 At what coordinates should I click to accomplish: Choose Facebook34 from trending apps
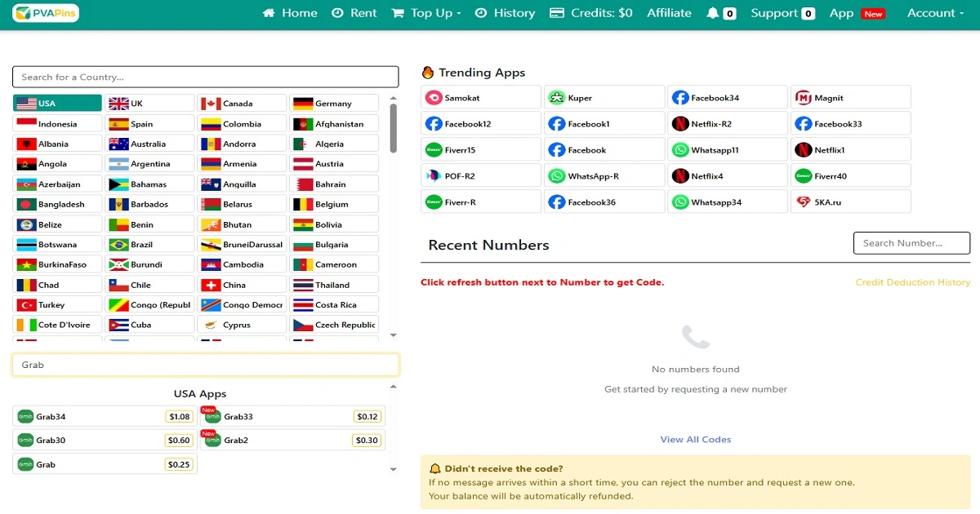click(x=728, y=97)
